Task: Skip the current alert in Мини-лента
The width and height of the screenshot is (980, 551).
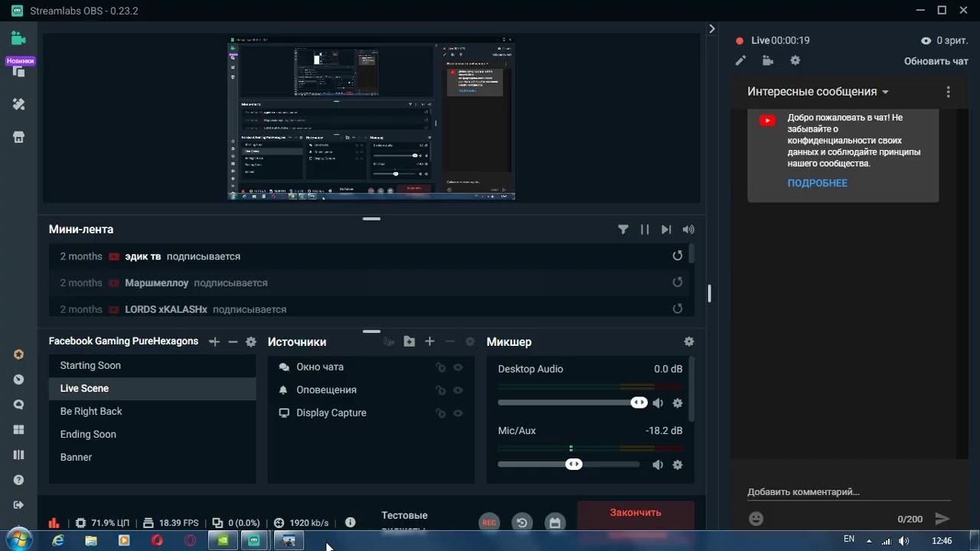Action: [x=666, y=230]
